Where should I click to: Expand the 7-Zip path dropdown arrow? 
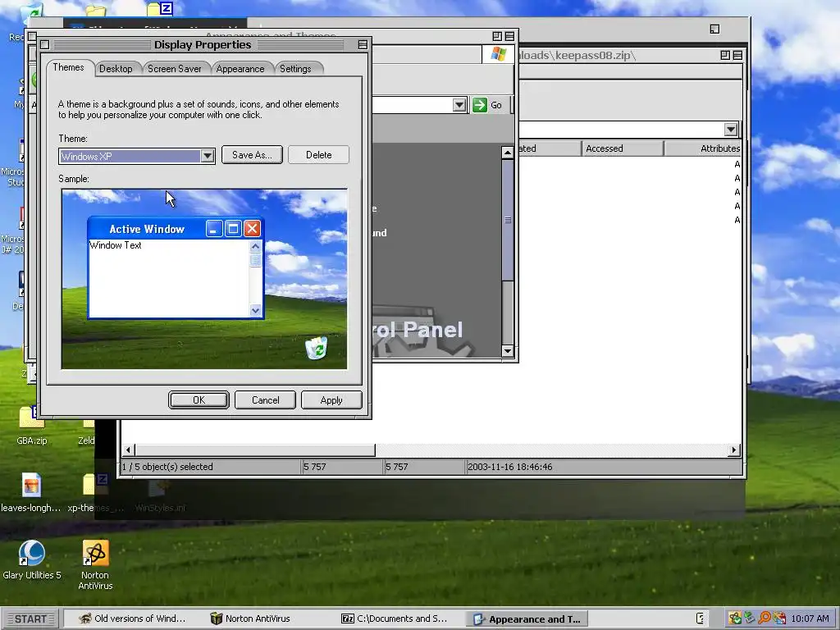731,129
